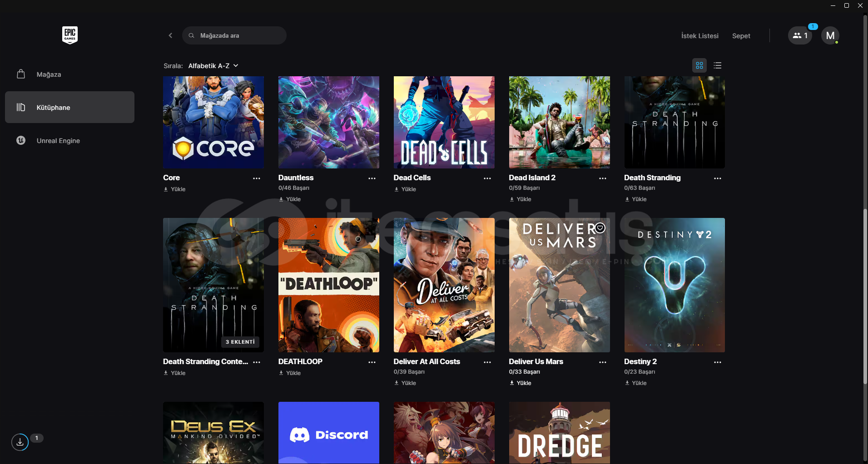Open Deus Ex Mankind Divided cover
The image size is (868, 464).
click(213, 433)
